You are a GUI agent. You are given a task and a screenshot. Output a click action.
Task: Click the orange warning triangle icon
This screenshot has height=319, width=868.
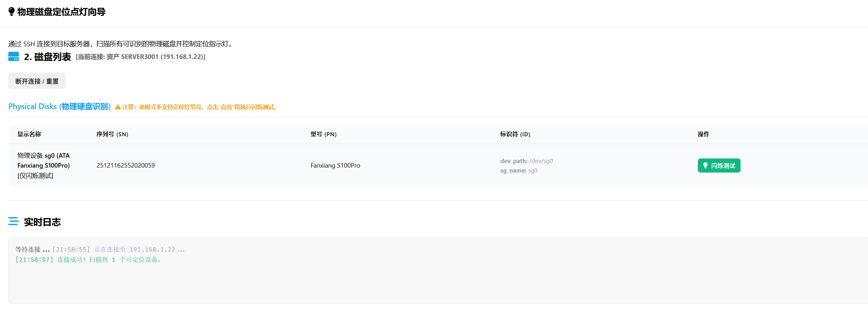pyautogui.click(x=118, y=107)
